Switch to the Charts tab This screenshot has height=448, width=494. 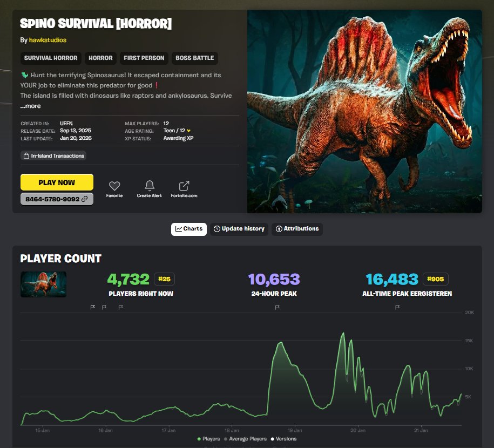pos(189,229)
